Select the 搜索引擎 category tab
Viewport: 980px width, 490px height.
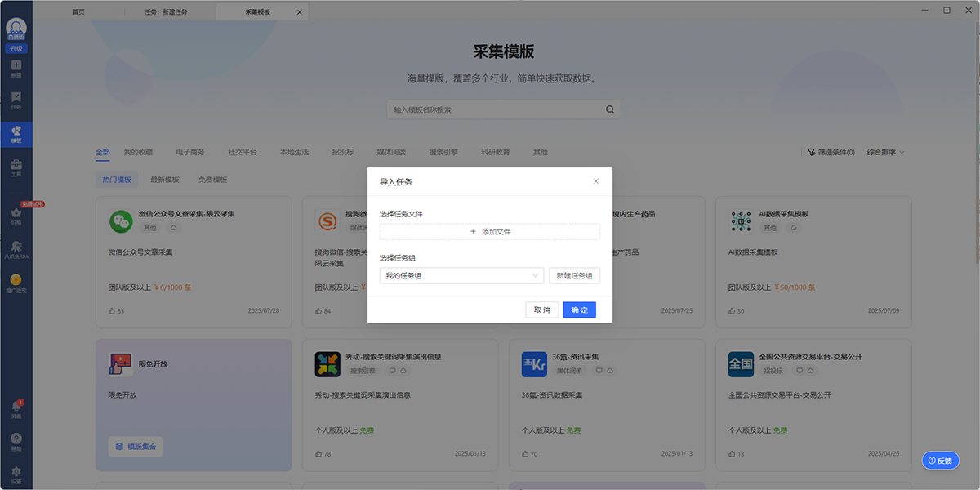pyautogui.click(x=443, y=153)
